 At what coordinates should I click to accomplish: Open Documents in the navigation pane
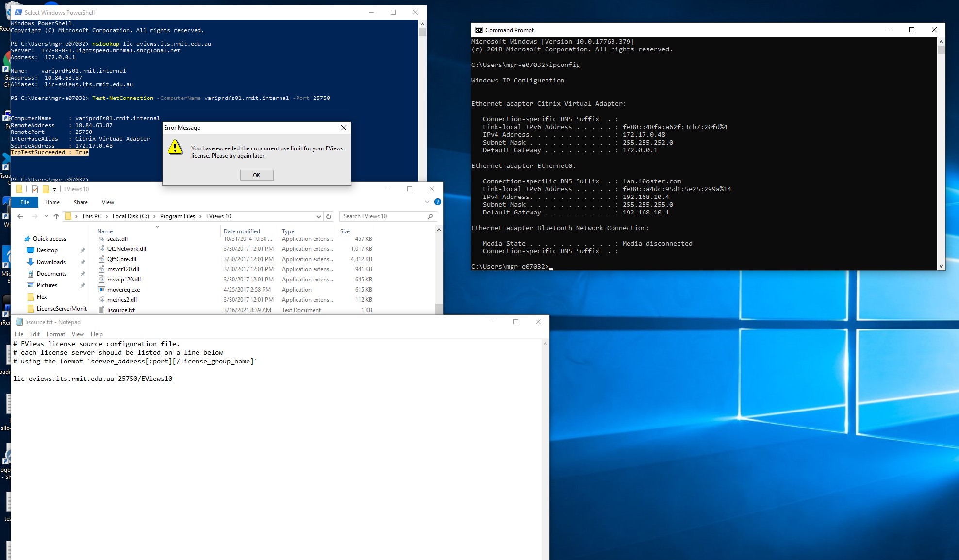coord(51,274)
